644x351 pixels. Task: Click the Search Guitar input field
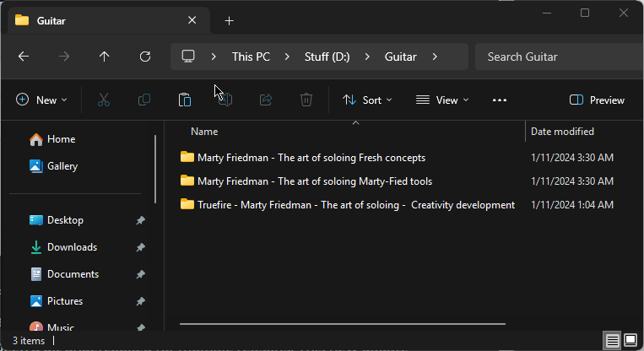pyautogui.click(x=557, y=57)
